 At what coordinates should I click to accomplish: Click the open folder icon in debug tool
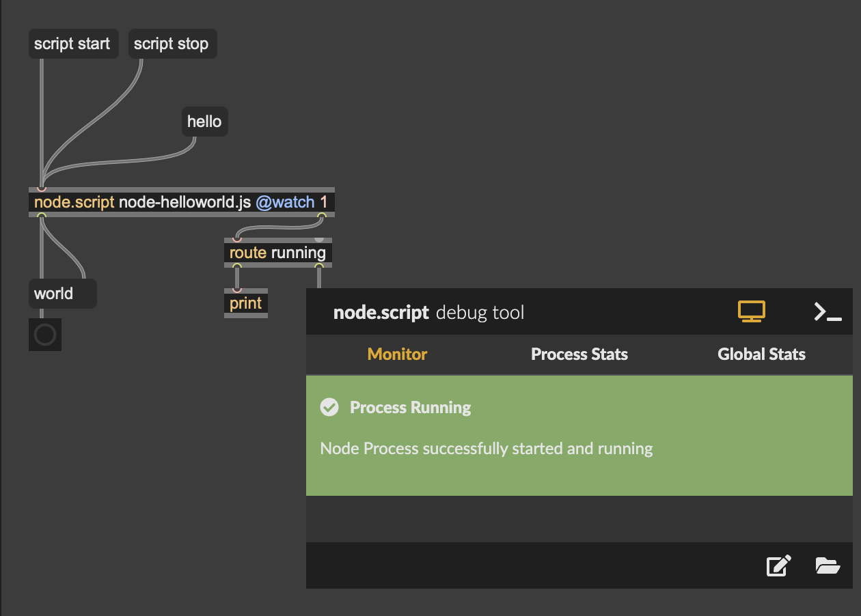tap(828, 565)
